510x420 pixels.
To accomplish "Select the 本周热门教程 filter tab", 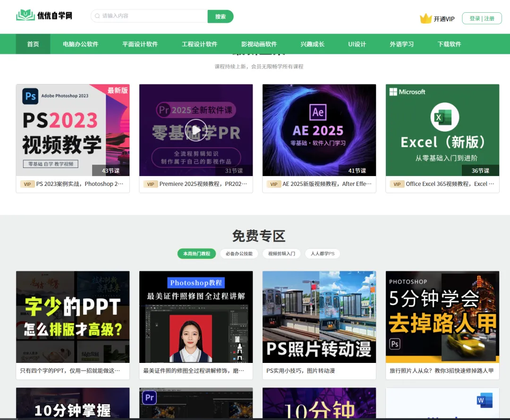I will click(196, 253).
